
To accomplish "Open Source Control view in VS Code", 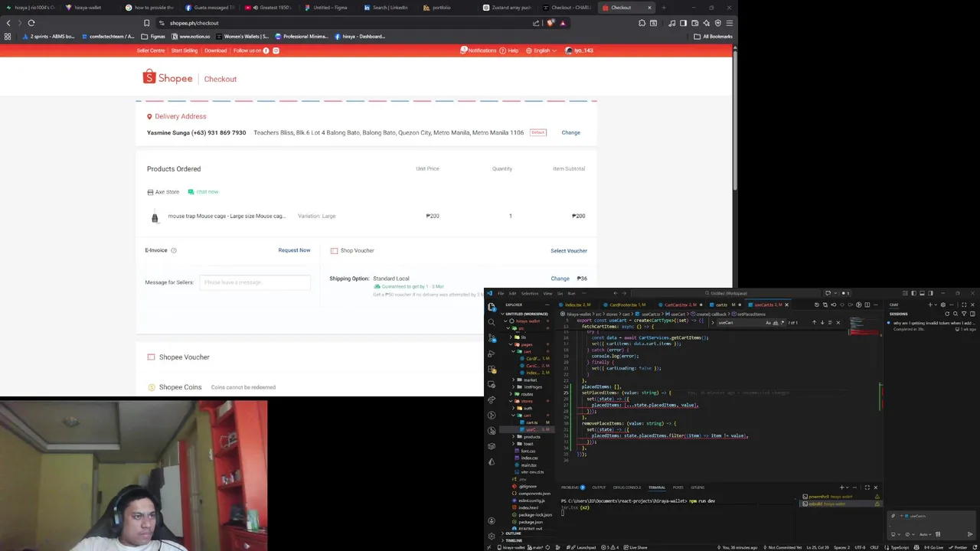I will (492, 337).
